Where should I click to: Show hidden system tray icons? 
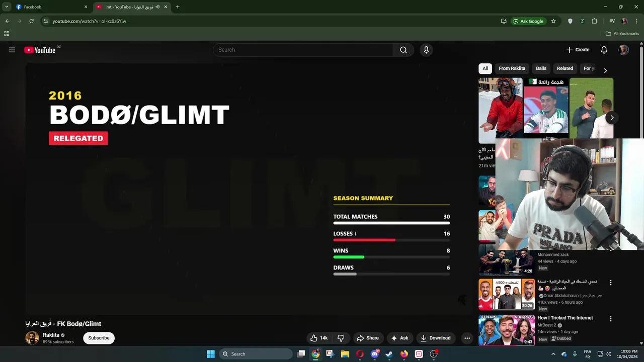click(x=553, y=354)
